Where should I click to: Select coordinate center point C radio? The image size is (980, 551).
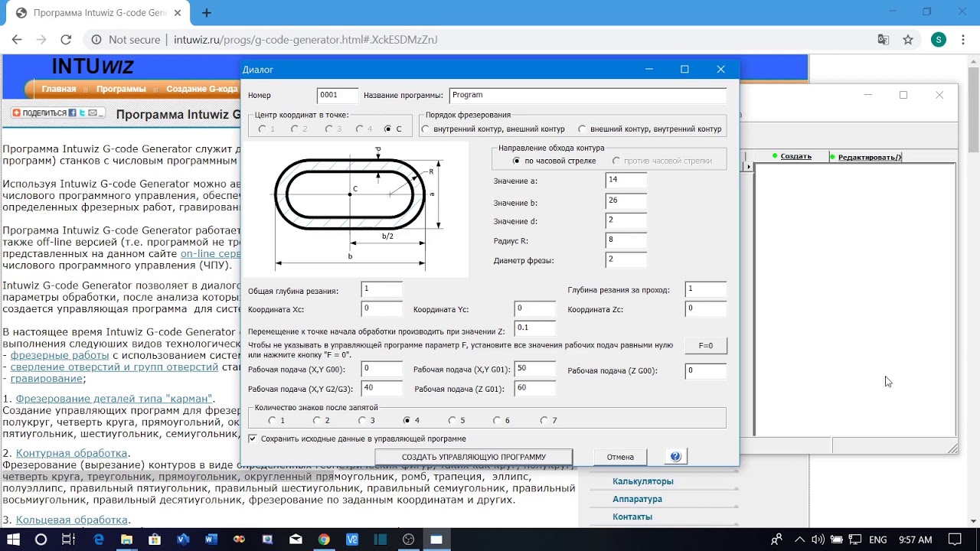[387, 129]
